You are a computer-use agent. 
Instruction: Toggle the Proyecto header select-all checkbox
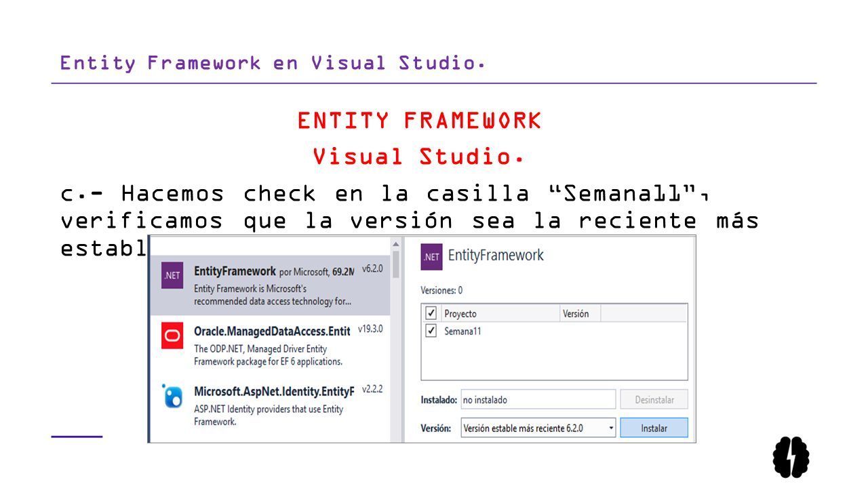tap(431, 313)
